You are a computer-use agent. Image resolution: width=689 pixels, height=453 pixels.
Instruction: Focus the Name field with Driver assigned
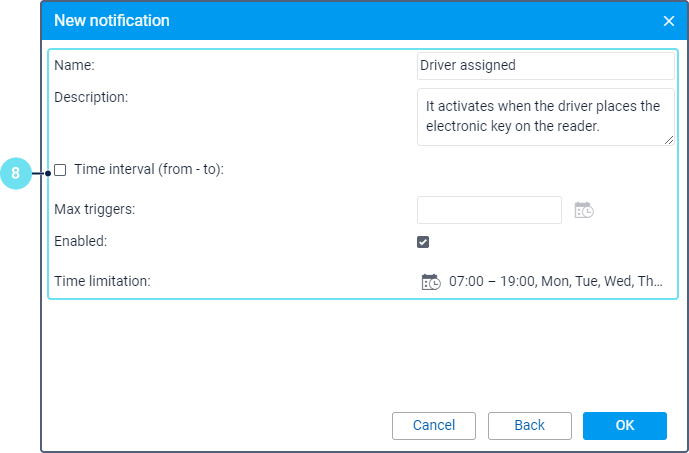[545, 66]
